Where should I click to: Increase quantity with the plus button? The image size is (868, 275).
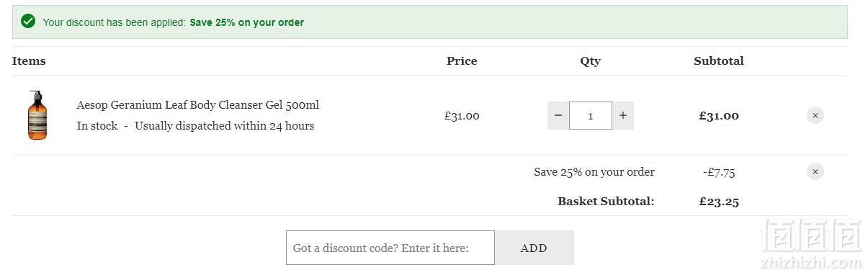(x=623, y=115)
